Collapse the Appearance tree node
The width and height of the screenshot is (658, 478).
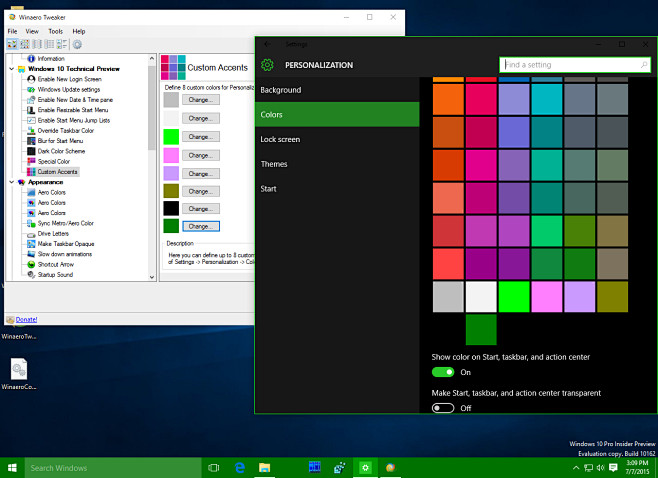click(12, 182)
